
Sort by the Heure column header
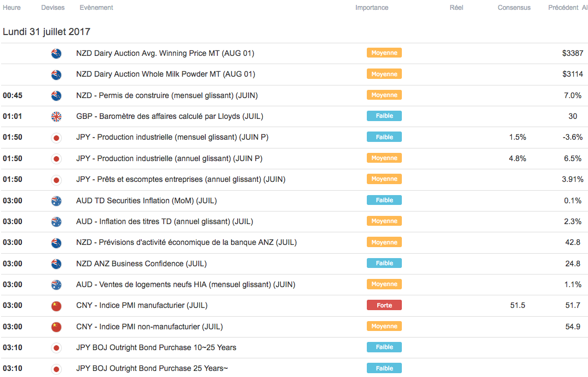pos(11,8)
